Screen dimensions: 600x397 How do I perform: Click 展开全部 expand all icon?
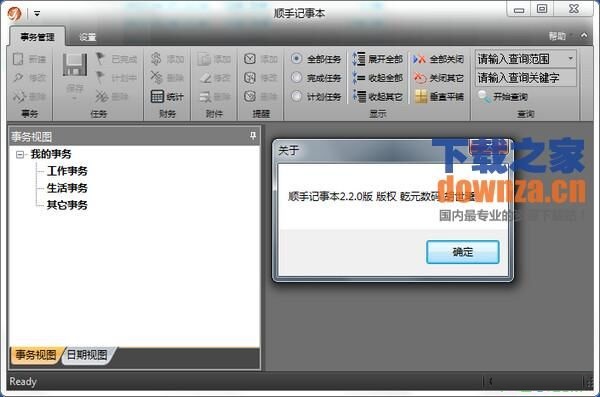(x=359, y=59)
